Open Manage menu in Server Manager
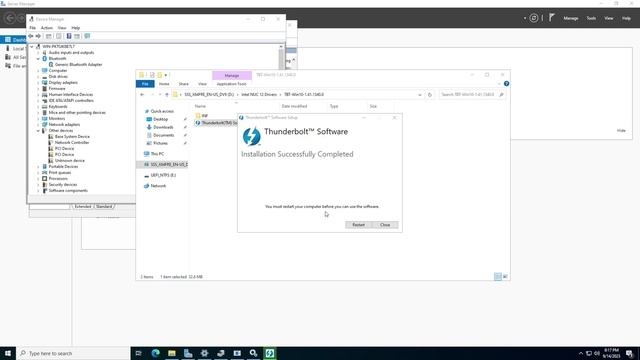The height and width of the screenshot is (360, 640). (571, 18)
